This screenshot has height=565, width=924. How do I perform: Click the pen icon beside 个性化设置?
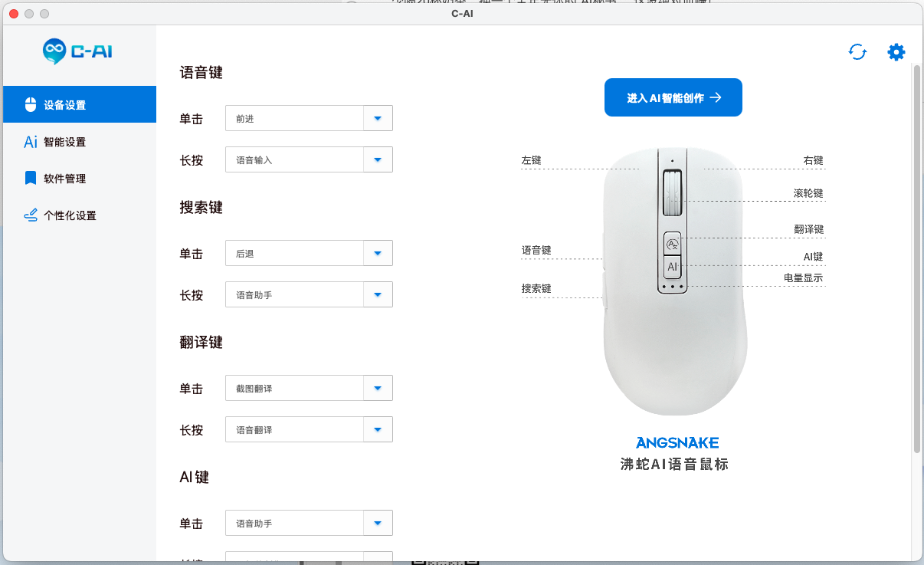click(x=31, y=215)
